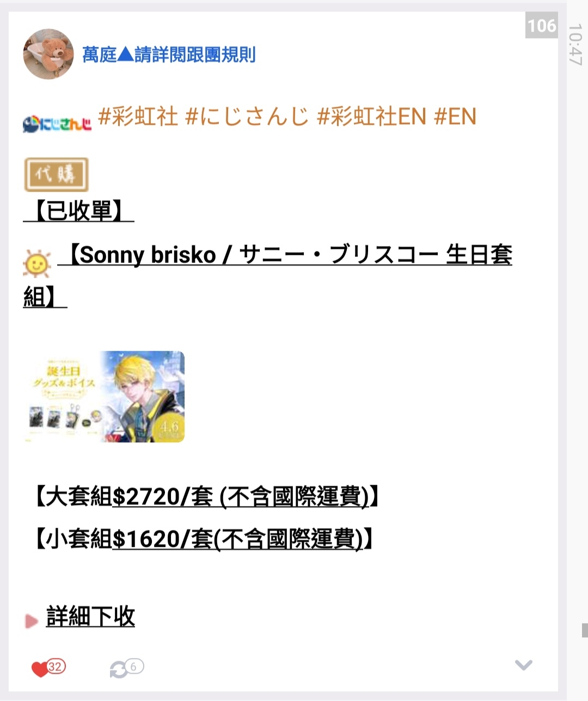This screenshot has width=588, height=701.
Task: Click the 【已收單】 status heading
Action: pyautogui.click(x=79, y=211)
